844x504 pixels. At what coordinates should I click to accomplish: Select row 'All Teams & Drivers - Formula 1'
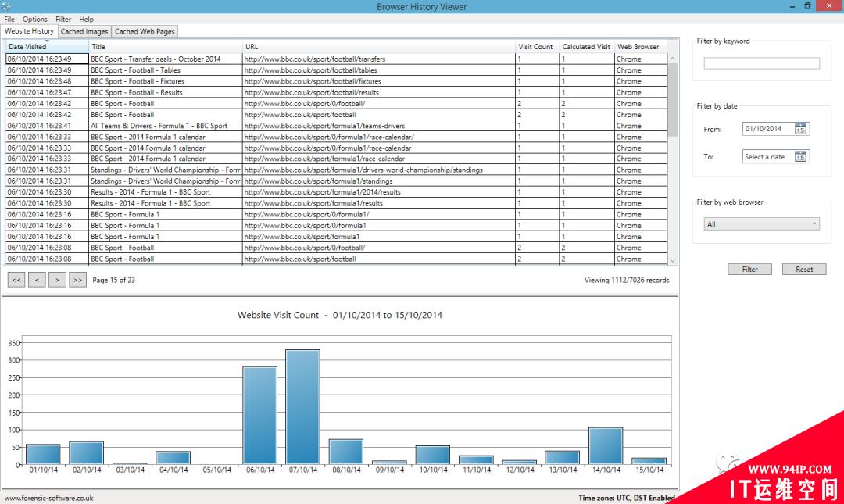336,126
